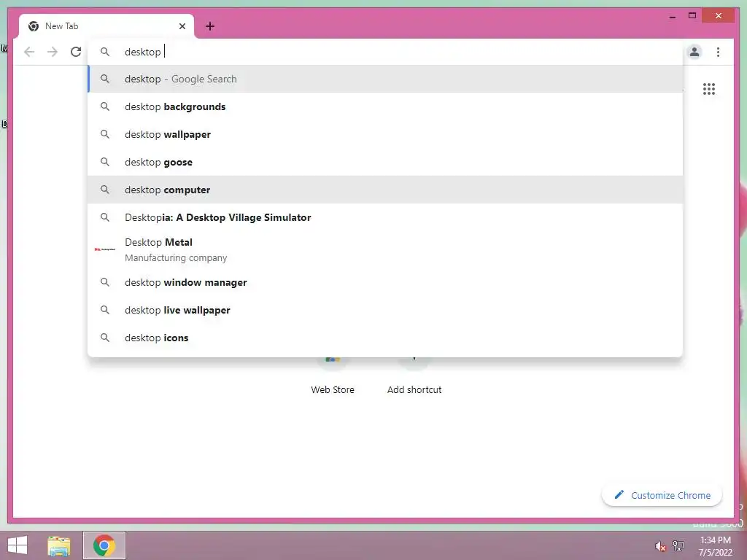Open the network tray icon
The image size is (747, 560).
(x=678, y=545)
